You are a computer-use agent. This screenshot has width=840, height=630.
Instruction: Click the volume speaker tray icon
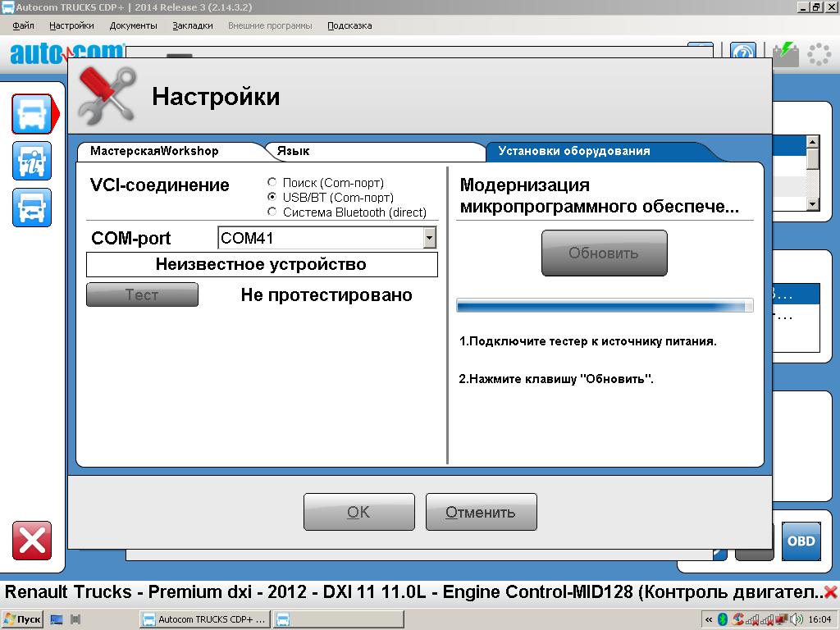click(x=797, y=619)
